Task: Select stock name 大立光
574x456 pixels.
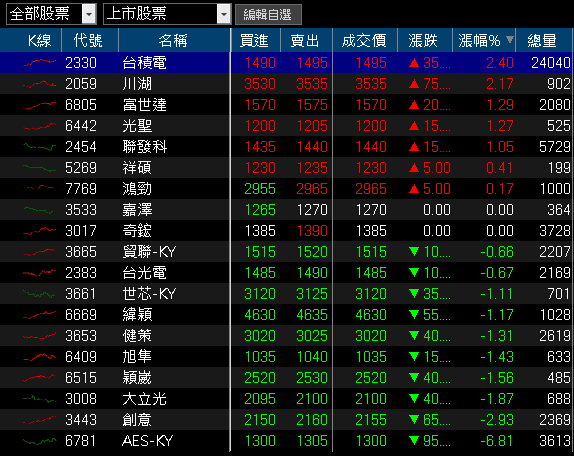Action: tap(145, 399)
